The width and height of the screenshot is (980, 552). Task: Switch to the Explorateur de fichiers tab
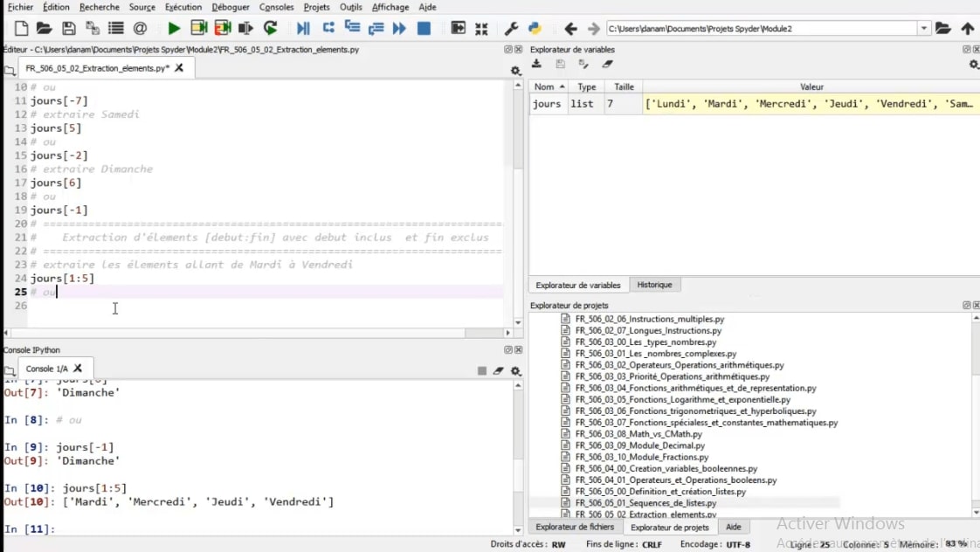click(574, 527)
